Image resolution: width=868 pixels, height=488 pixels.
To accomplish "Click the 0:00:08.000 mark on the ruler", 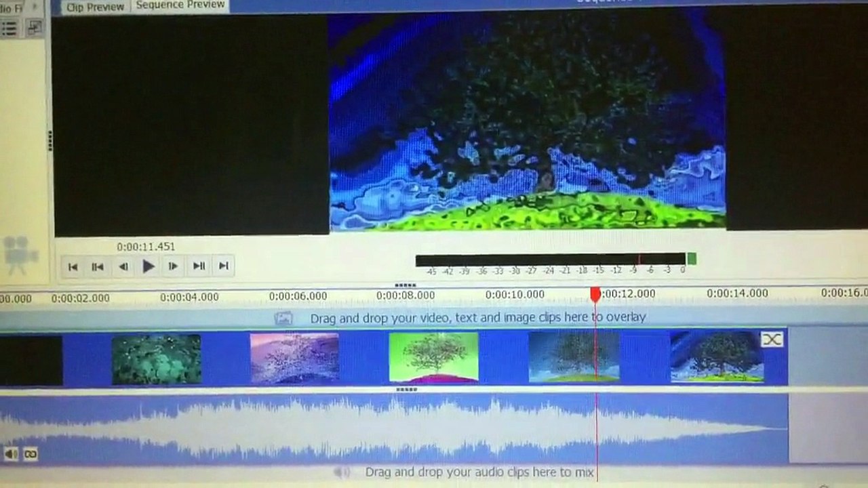I will click(x=406, y=296).
